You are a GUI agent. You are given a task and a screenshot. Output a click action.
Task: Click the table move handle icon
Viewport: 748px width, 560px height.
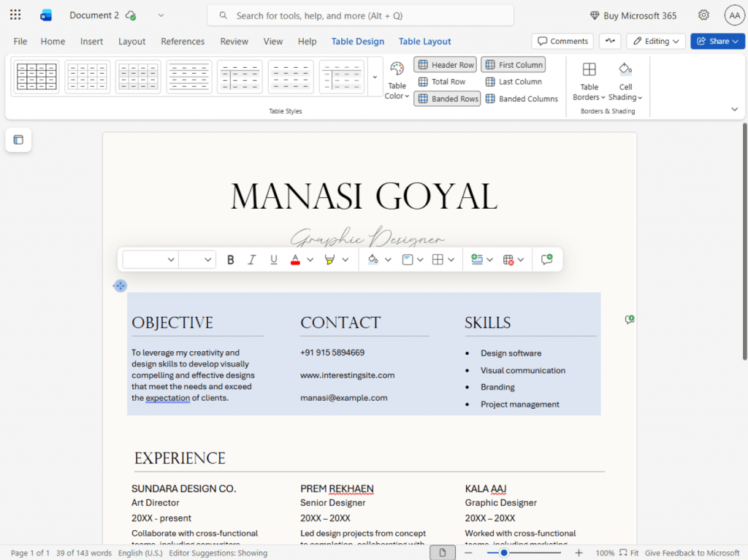coord(121,285)
